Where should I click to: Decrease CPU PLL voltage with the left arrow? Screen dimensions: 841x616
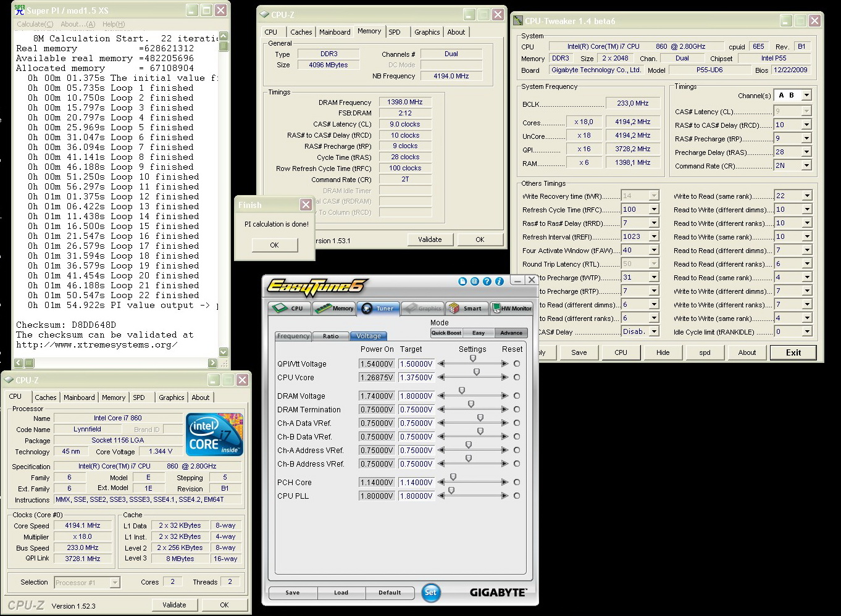(x=441, y=496)
